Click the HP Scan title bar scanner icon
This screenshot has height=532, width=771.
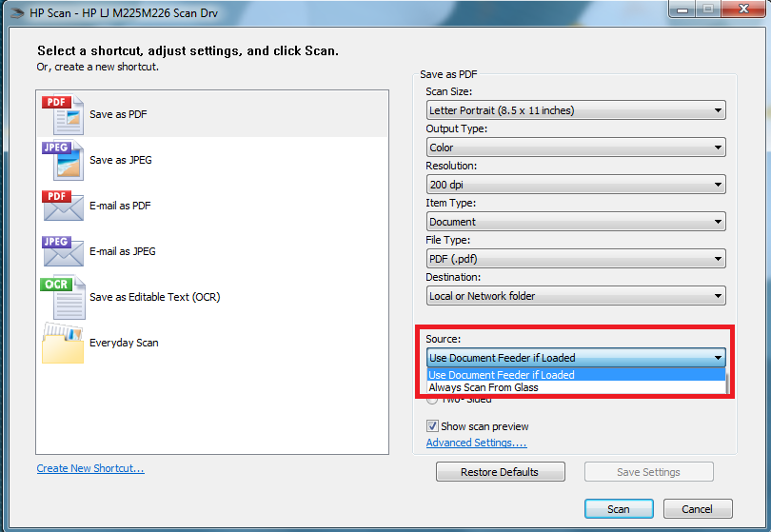point(17,13)
